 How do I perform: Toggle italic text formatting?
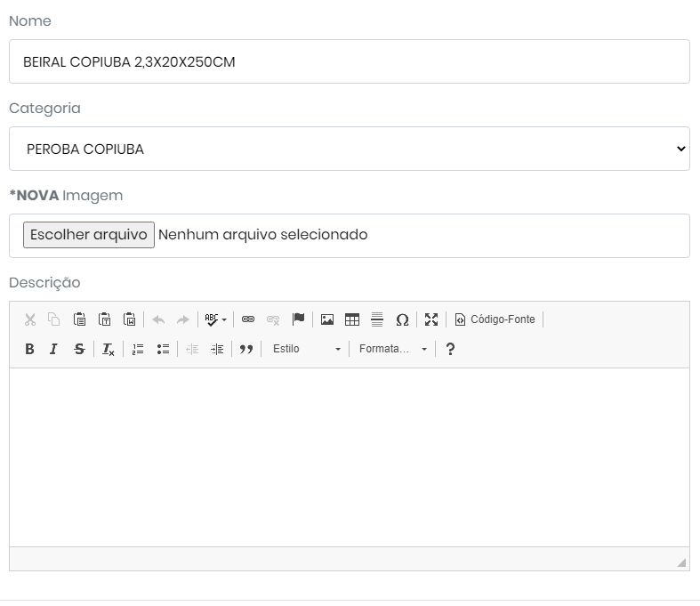(x=53, y=349)
